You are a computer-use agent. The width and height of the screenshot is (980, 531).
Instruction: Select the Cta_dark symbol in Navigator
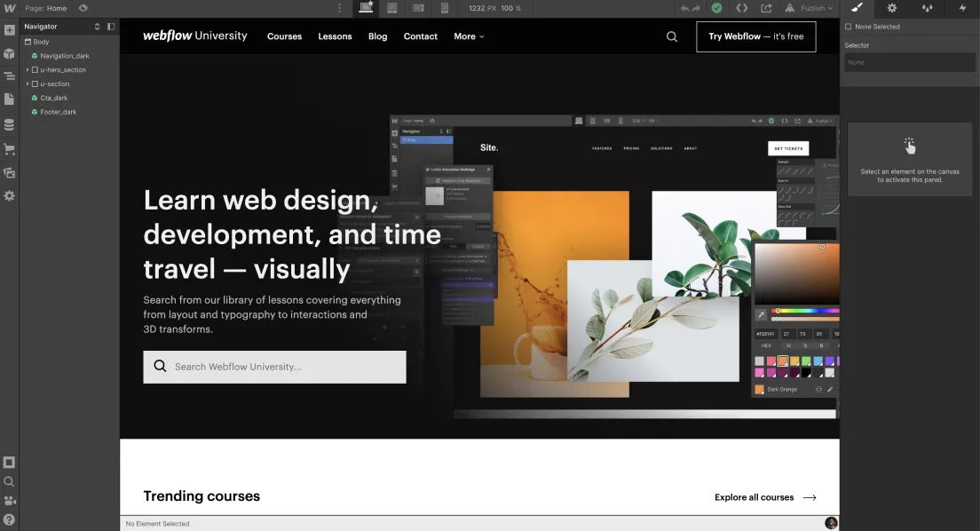pyautogui.click(x=54, y=99)
